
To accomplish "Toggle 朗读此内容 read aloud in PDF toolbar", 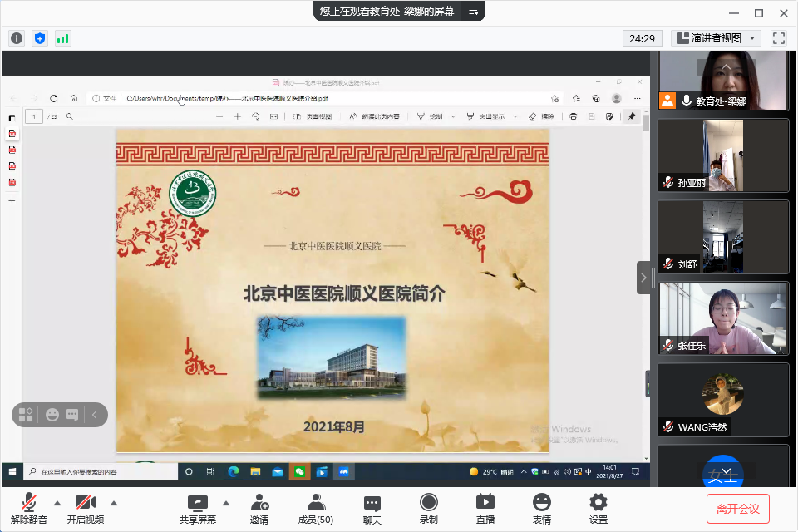I will [374, 116].
